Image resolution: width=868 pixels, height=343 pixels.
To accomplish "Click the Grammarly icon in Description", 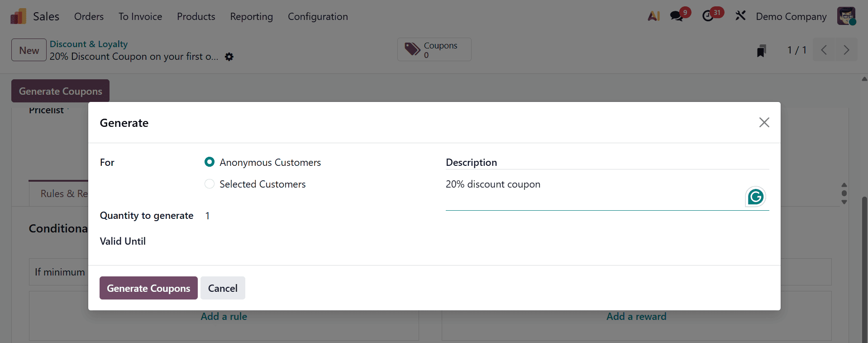I will (755, 197).
